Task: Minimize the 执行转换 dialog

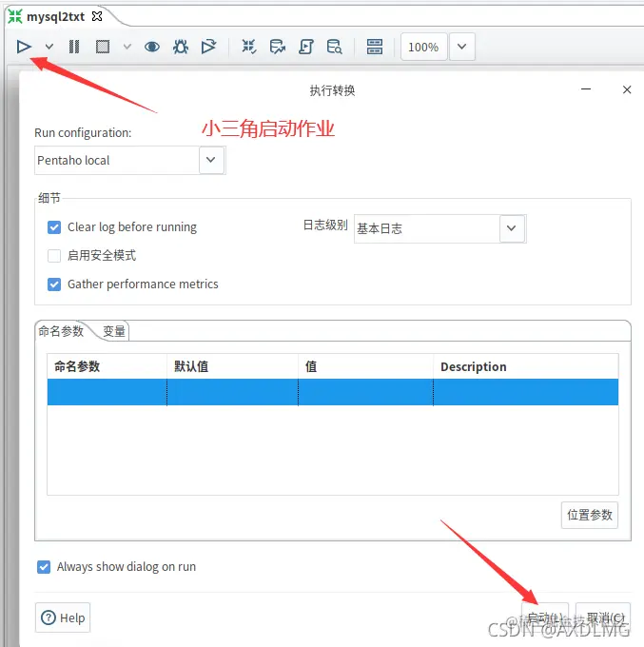Action: (586, 89)
